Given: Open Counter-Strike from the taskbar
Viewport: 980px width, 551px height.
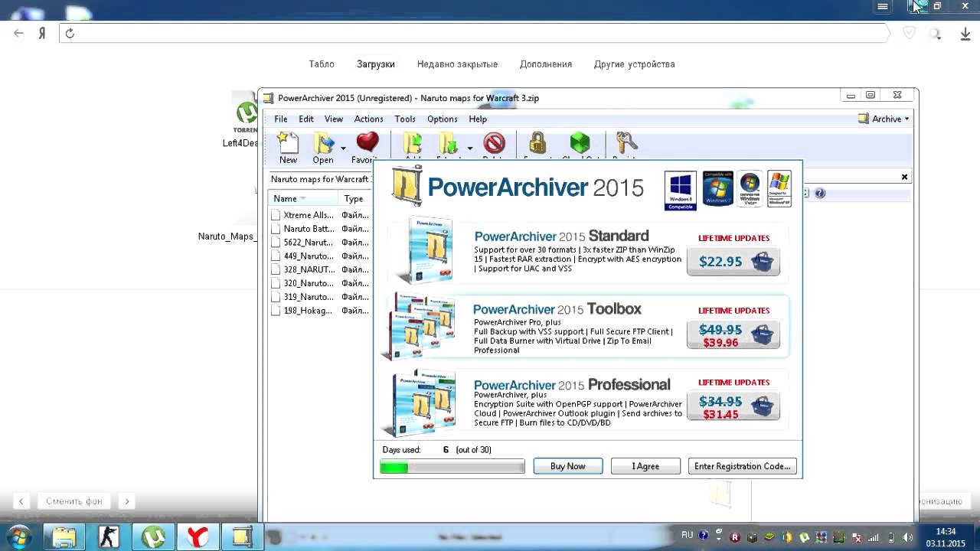Looking at the screenshot, I should (109, 537).
